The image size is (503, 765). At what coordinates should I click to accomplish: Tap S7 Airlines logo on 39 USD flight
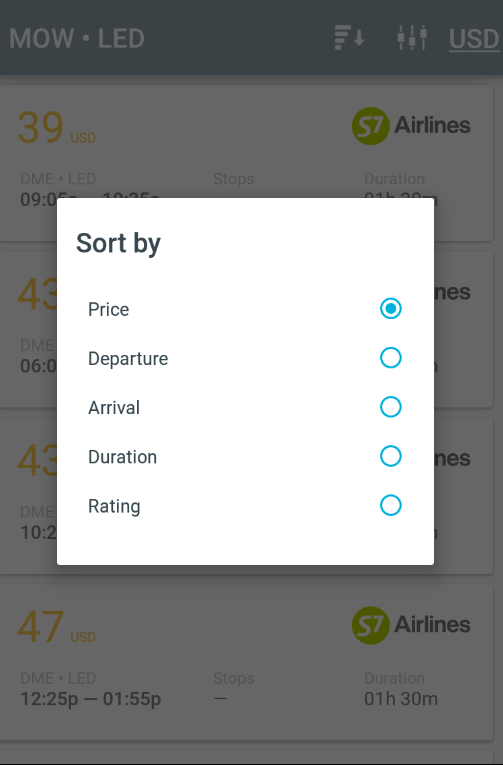pyautogui.click(x=411, y=126)
